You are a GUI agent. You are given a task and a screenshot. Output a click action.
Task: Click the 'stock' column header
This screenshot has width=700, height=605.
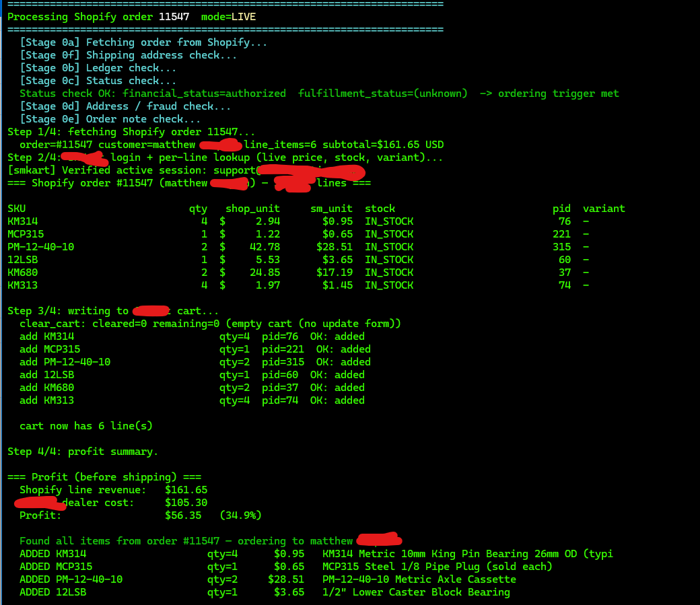point(380,209)
